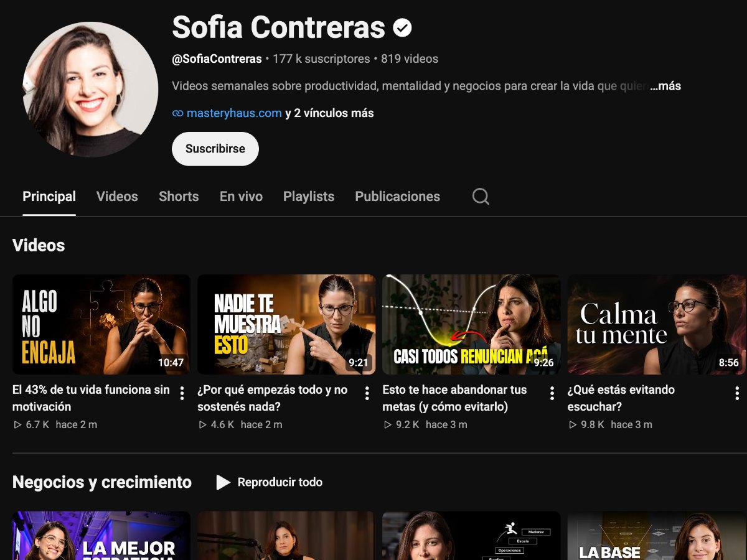Click the Videos section heading

point(39,245)
